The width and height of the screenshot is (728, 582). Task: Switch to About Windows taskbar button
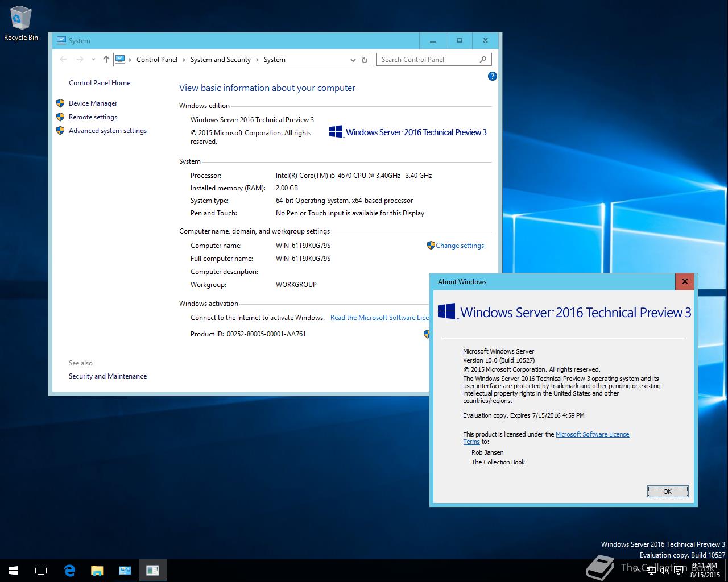tap(152, 571)
